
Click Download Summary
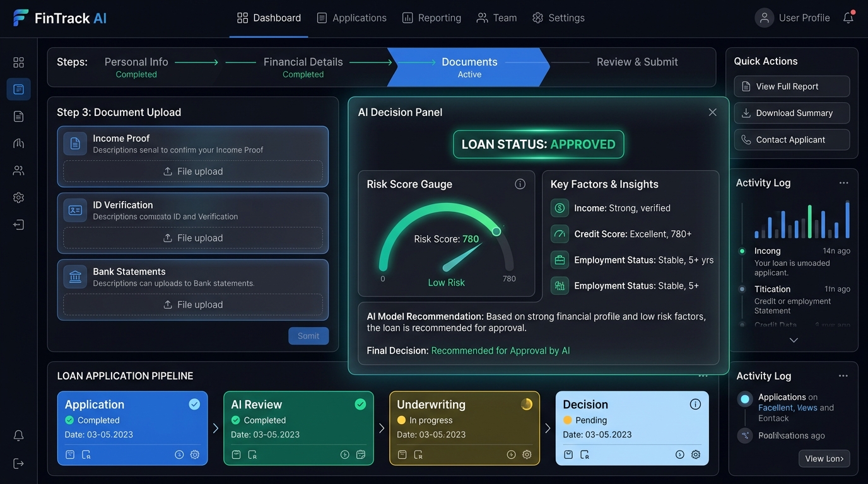pos(792,113)
